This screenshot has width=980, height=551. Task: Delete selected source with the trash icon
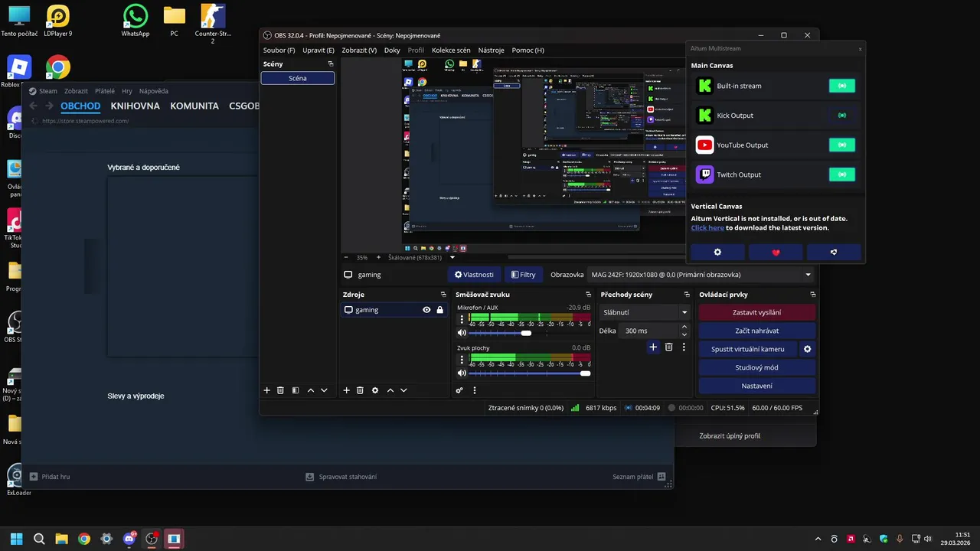pyautogui.click(x=360, y=390)
